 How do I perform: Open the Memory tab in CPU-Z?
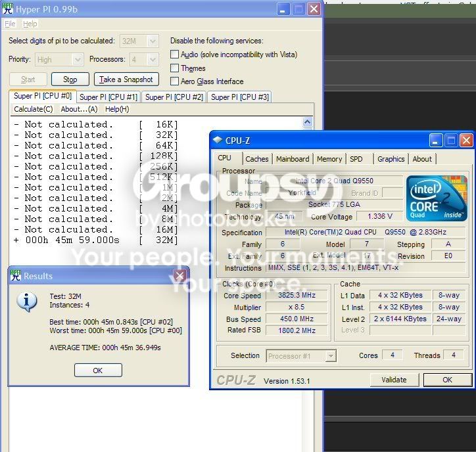pos(329,159)
